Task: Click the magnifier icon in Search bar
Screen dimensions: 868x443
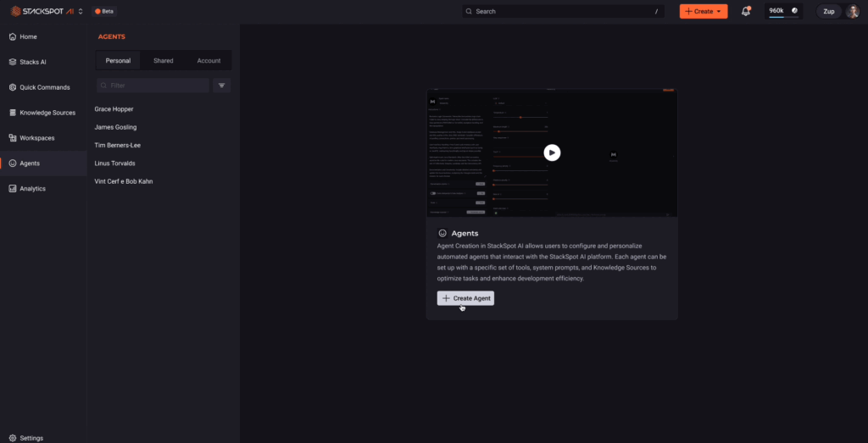Action: click(x=469, y=11)
